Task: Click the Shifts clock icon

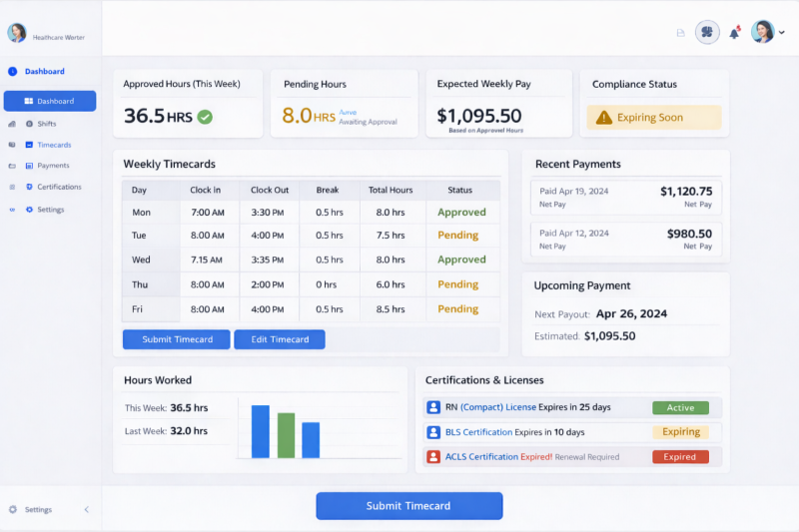Action: tap(29, 124)
